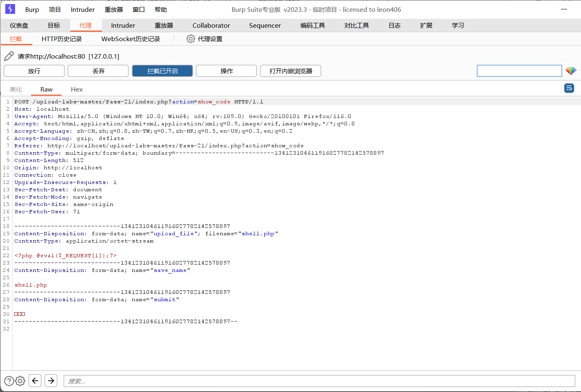Open the Sequencer tab
This screenshot has width=581, height=392.
[265, 25]
